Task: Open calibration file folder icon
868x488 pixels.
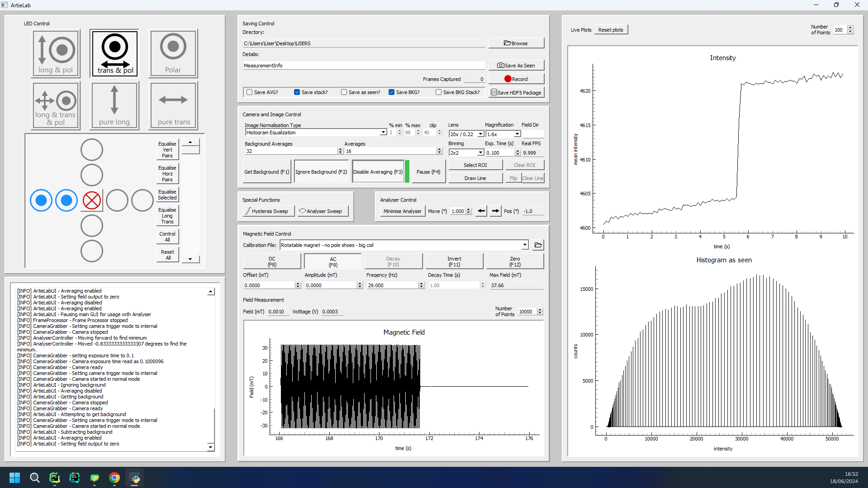Action: [538, 245]
